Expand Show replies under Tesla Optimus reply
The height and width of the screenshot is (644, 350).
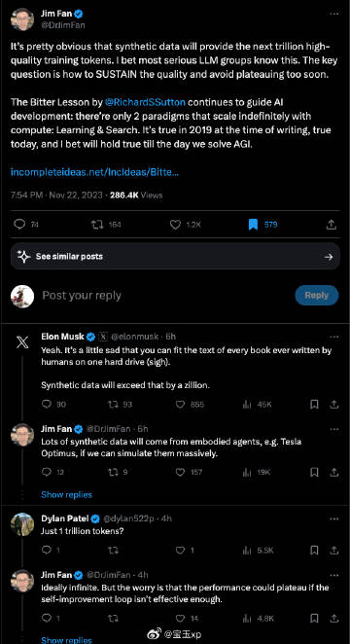pyautogui.click(x=66, y=494)
